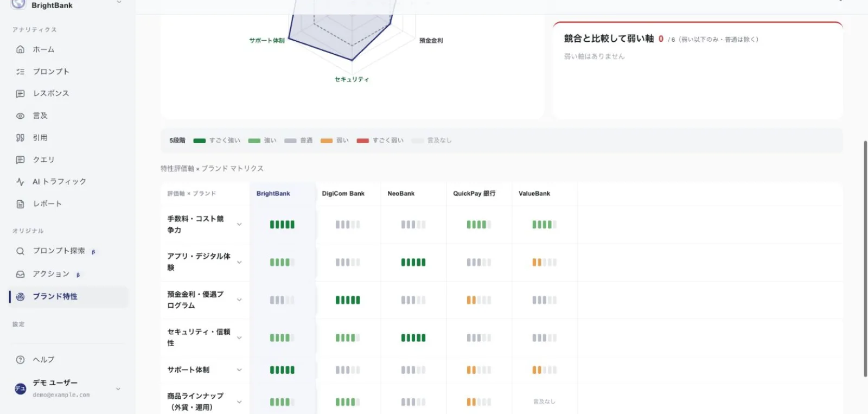Expand the サポート体制 row

(239, 370)
